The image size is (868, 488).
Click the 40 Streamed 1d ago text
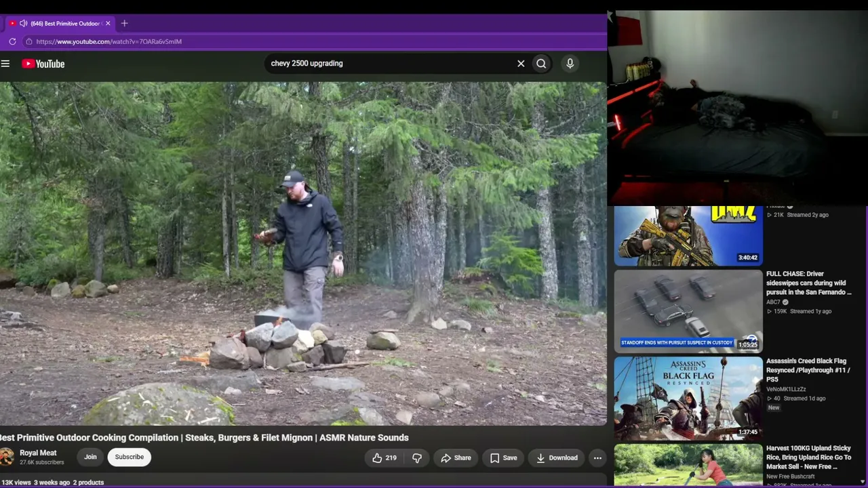796,399
